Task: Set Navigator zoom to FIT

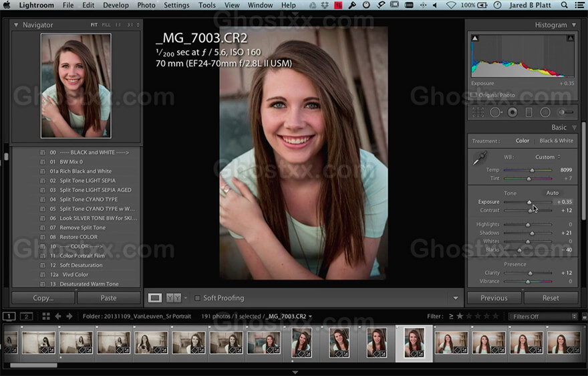Action: coord(94,25)
